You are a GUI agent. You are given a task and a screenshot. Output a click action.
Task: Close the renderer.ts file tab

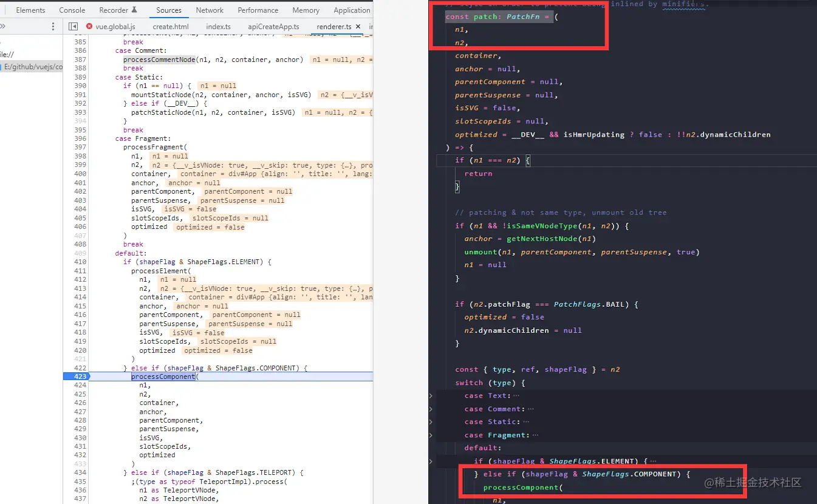click(358, 27)
